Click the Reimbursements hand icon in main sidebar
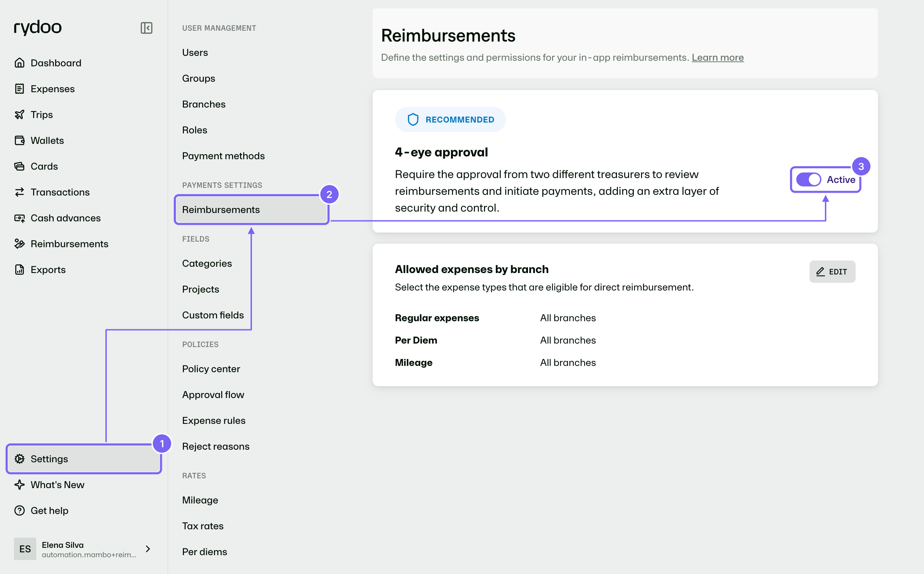Screen dimensions: 924x574 coord(19,244)
